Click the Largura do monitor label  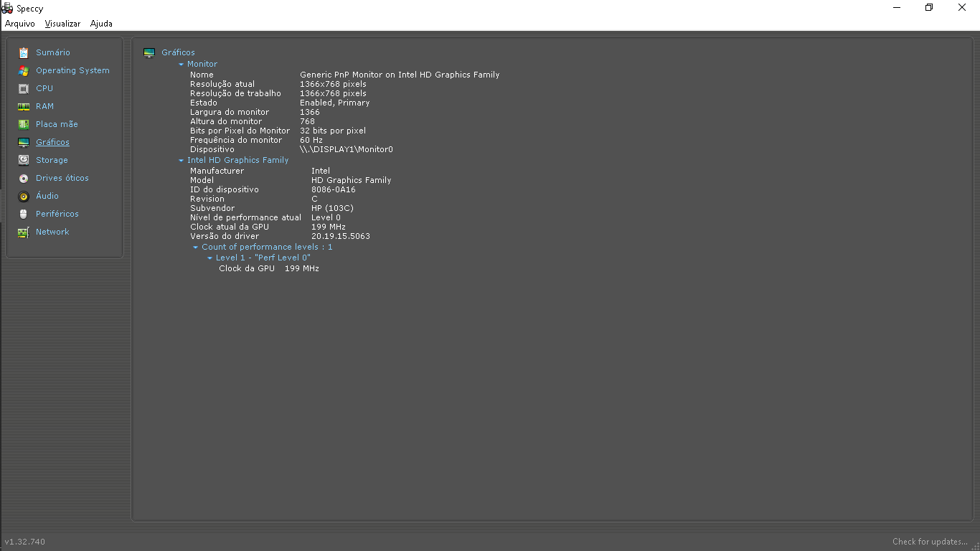click(230, 112)
